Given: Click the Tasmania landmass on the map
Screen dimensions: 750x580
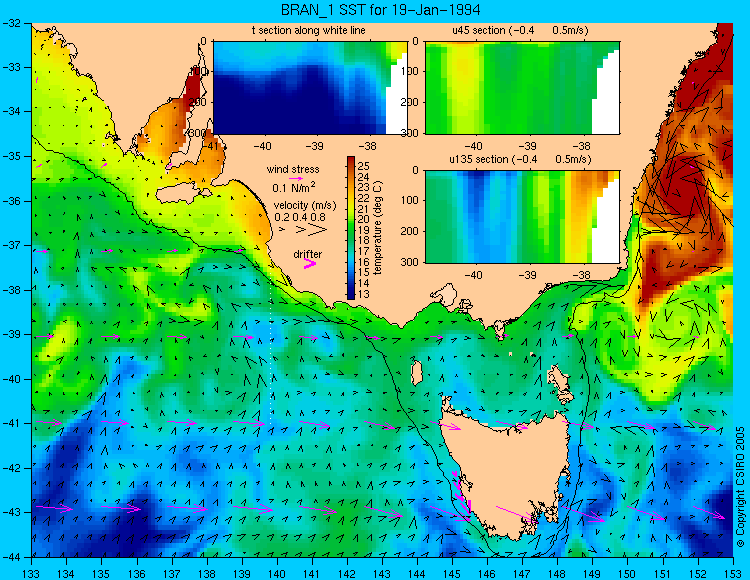Looking at the screenshot, I should tap(505, 472).
